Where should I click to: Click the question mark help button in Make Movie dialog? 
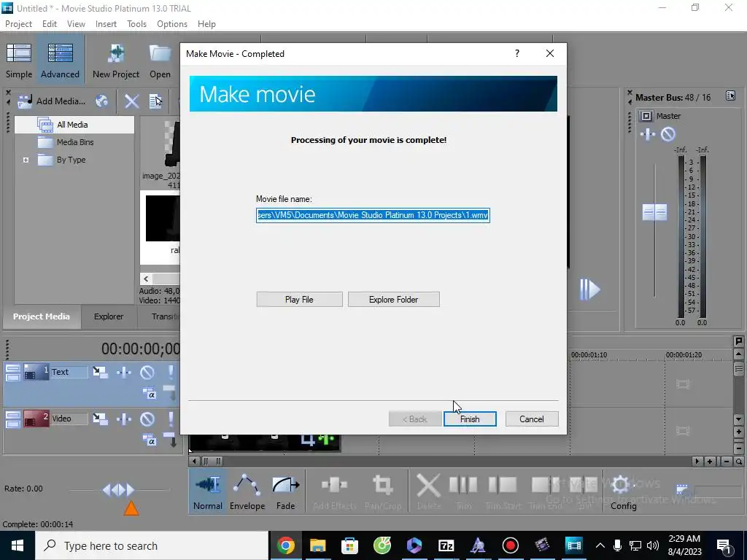click(517, 53)
